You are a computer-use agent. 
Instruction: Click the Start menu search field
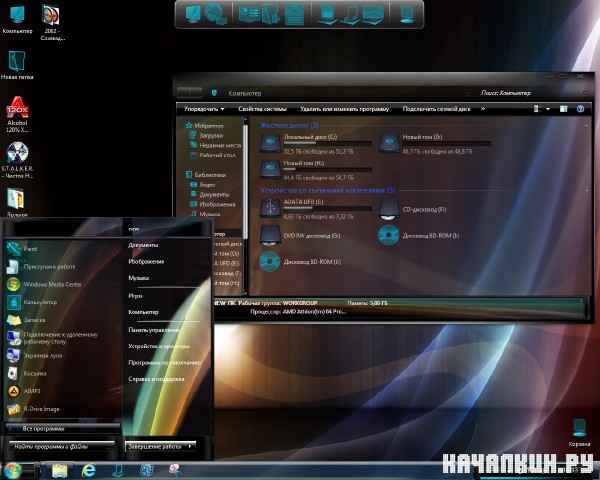62,446
